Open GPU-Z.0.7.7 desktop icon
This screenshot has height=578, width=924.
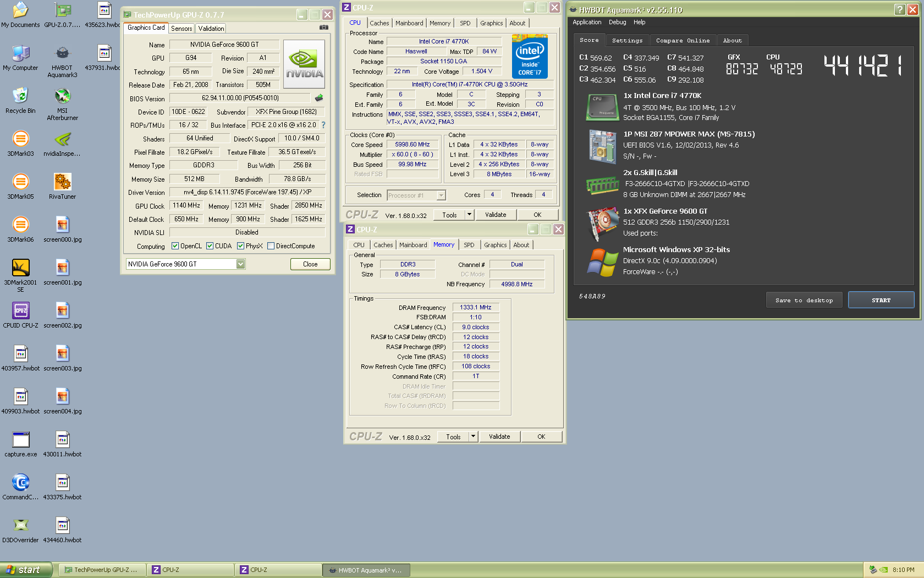pos(62,15)
